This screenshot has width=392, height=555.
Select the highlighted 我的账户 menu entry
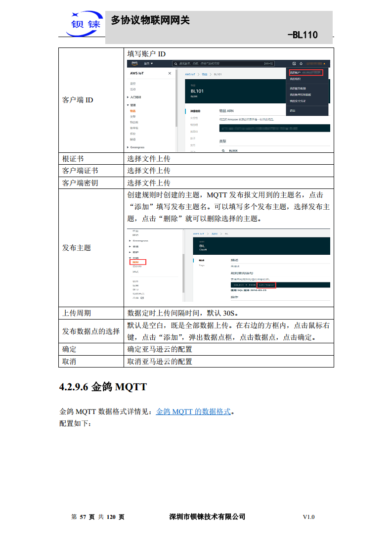click(305, 73)
